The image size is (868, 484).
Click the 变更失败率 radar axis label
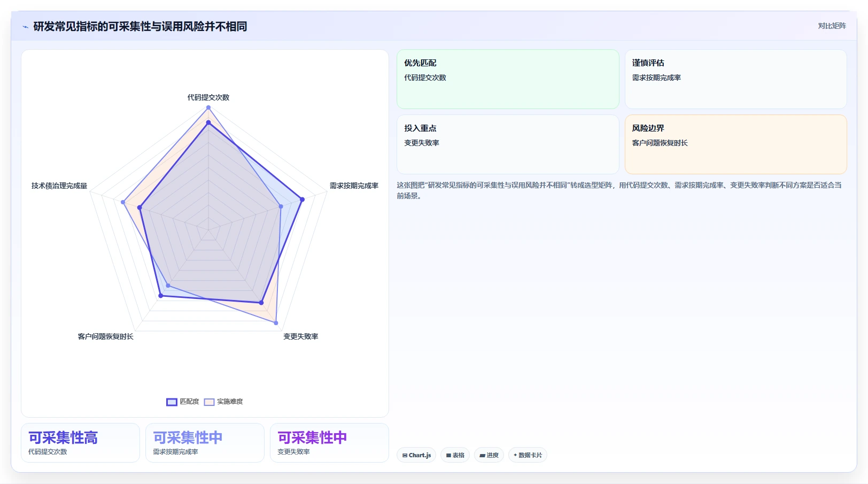coord(301,336)
